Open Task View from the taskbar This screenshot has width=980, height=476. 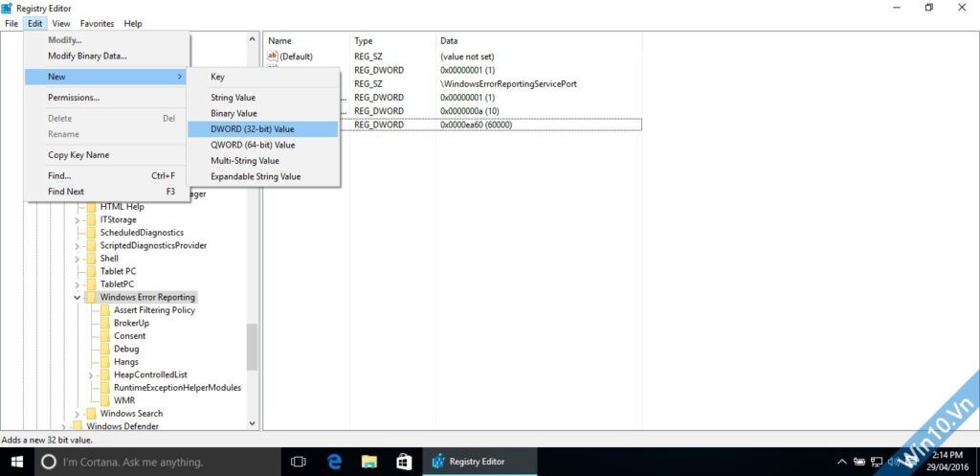(299, 462)
